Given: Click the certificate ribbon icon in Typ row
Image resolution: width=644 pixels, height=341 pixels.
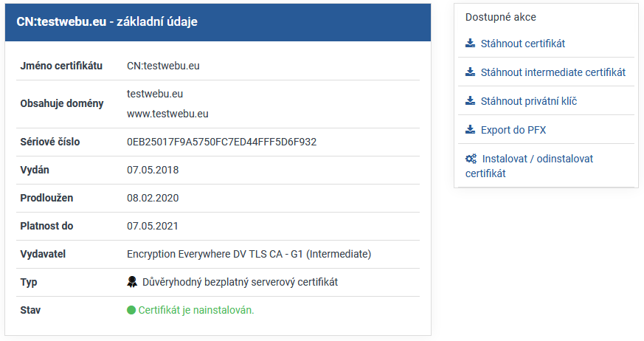Looking at the screenshot, I should click(132, 282).
